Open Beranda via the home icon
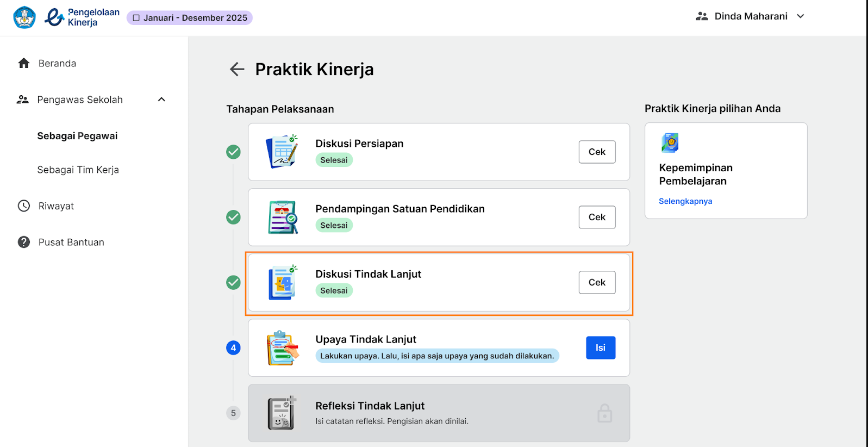This screenshot has width=868, height=447. coord(24,63)
